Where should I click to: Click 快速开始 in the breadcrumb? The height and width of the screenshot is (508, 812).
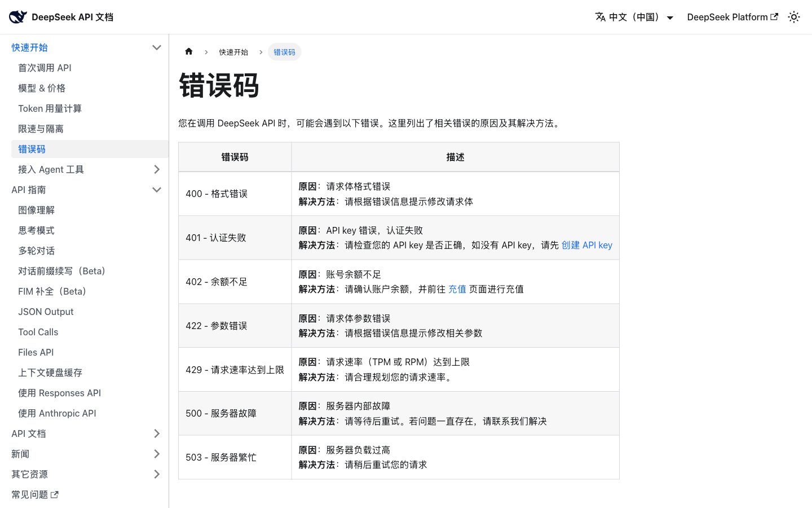point(233,52)
